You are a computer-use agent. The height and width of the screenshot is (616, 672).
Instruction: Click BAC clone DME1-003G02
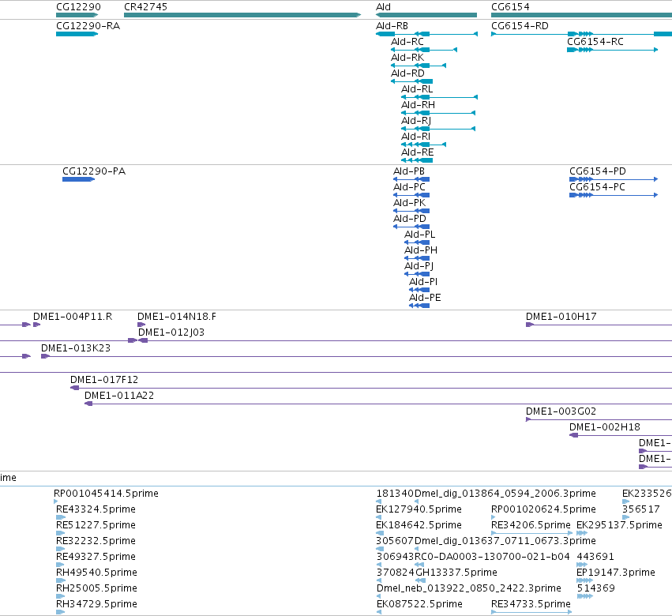click(x=599, y=419)
